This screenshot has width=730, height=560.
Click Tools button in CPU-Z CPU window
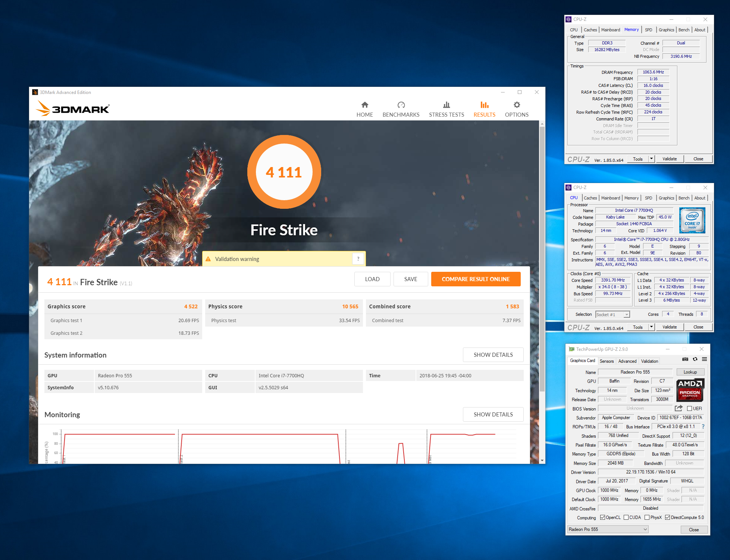click(x=638, y=327)
